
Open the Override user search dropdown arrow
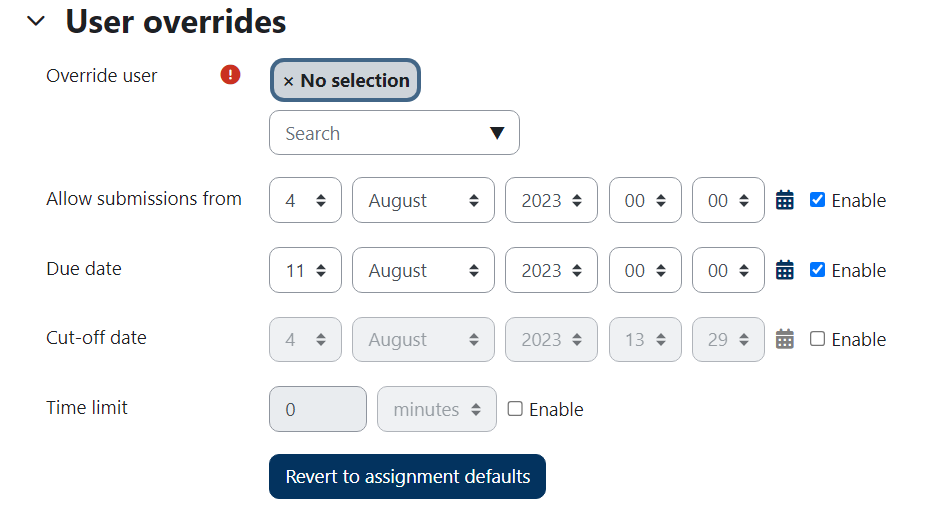tap(497, 133)
